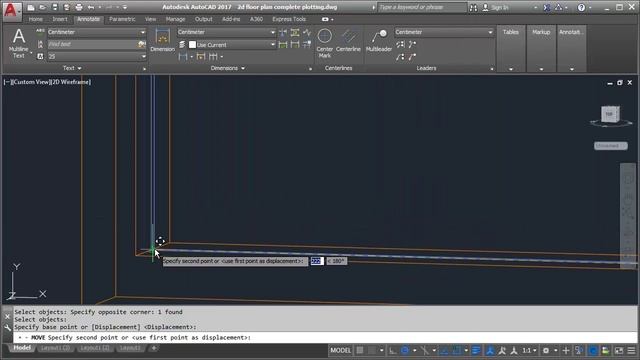
Task: Click the Save As icon in quick access toolbar
Action: pyautogui.click(x=67, y=7)
